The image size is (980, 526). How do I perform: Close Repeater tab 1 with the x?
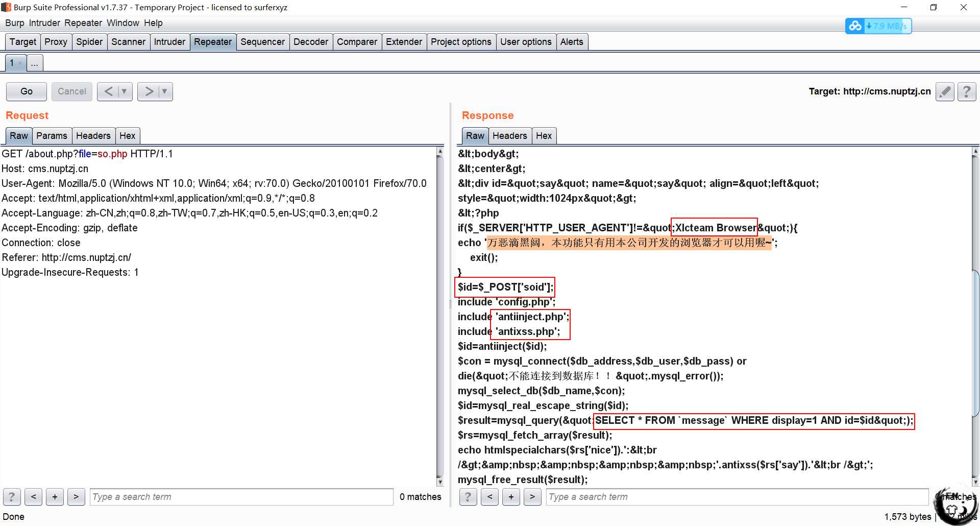[x=20, y=63]
